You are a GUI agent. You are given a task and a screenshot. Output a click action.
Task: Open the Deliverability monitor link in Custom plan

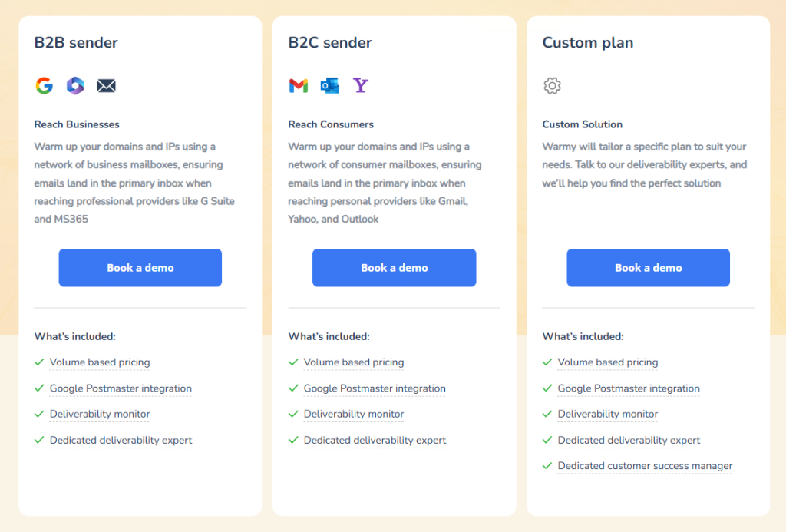tap(607, 414)
